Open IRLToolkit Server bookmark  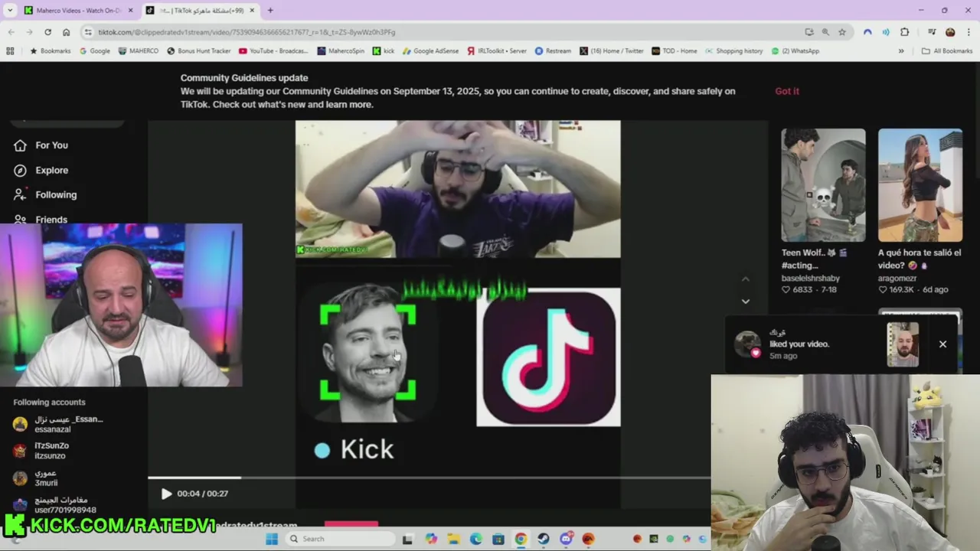(496, 51)
